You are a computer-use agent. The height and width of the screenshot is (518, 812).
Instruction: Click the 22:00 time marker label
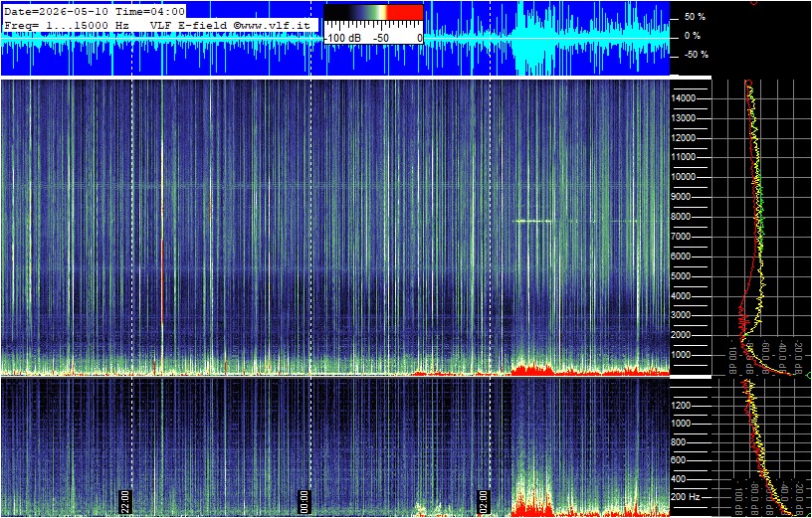(x=125, y=501)
